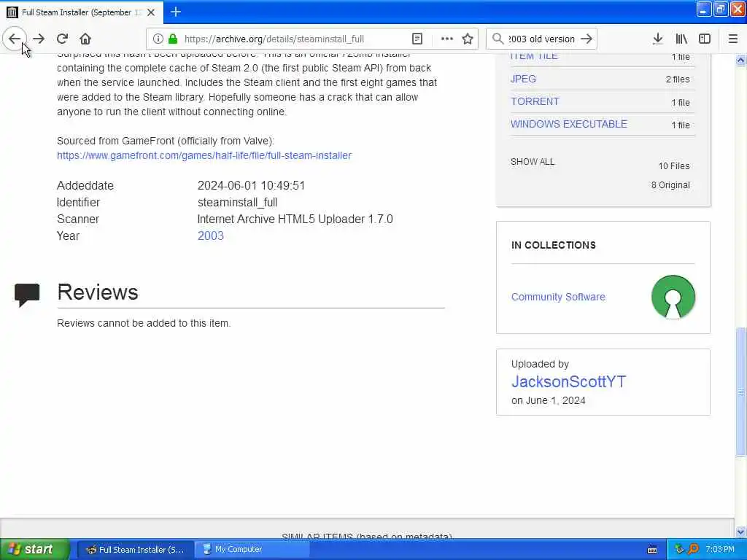The width and height of the screenshot is (747, 560).
Task: Click the green Community Software collection logo
Action: 673,297
